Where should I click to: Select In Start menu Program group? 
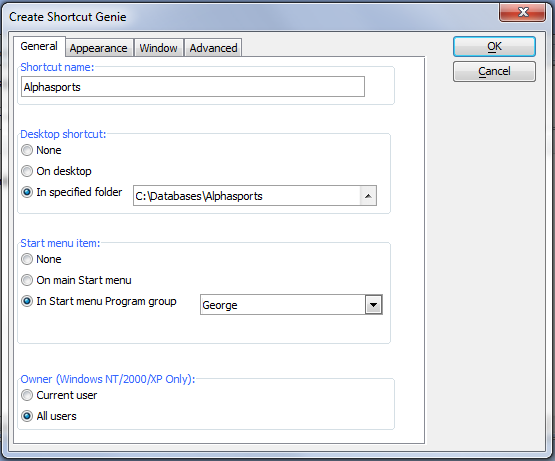(99, 301)
